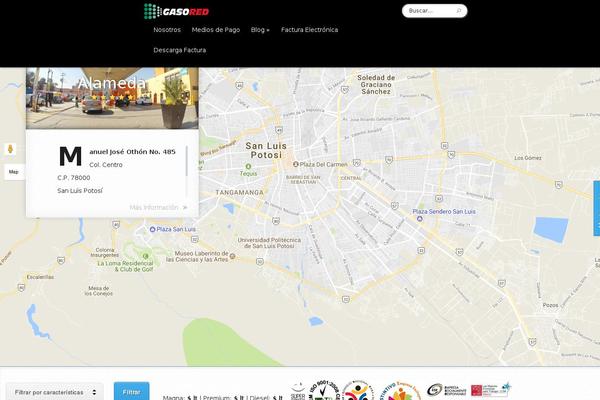Open Filtrar por características dropdown
The height and width of the screenshot is (400, 600).
pyautogui.click(x=55, y=392)
